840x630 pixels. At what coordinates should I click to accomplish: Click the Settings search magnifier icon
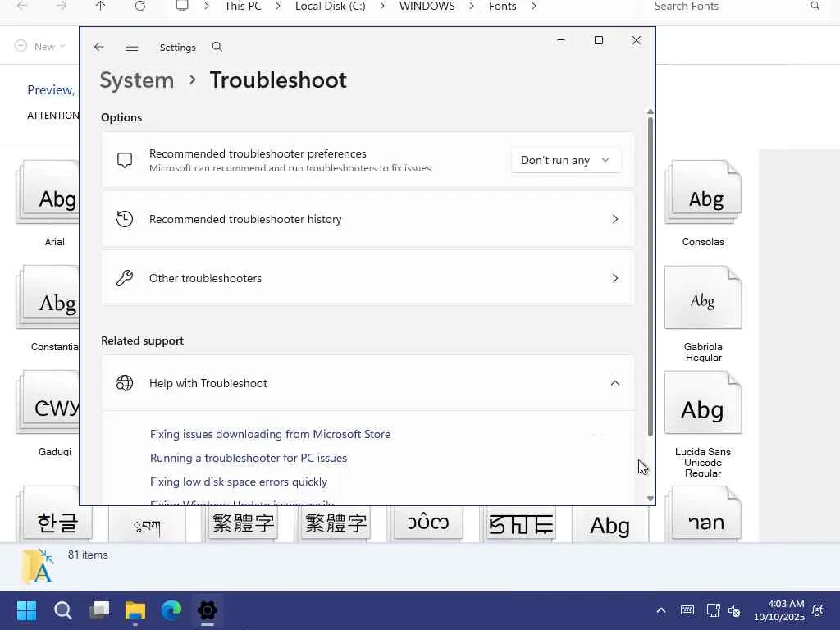click(217, 47)
